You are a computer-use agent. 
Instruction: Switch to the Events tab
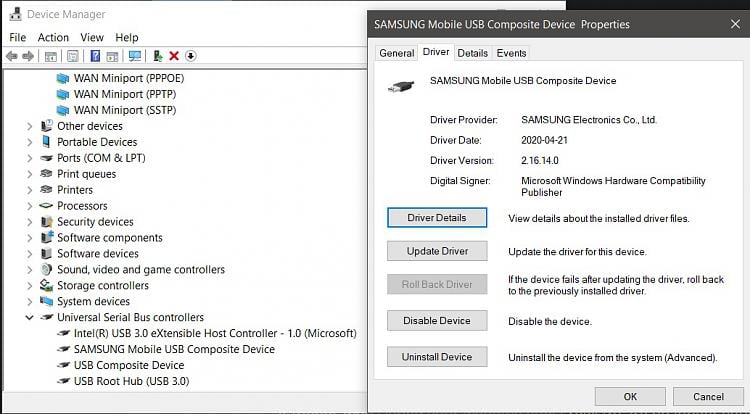click(511, 53)
